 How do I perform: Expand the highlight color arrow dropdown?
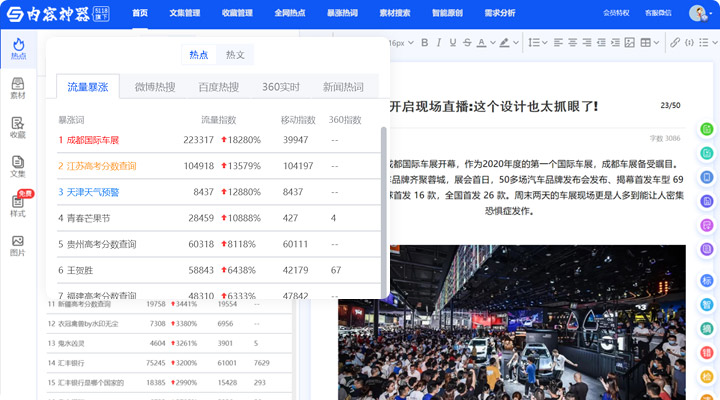[x=516, y=43]
